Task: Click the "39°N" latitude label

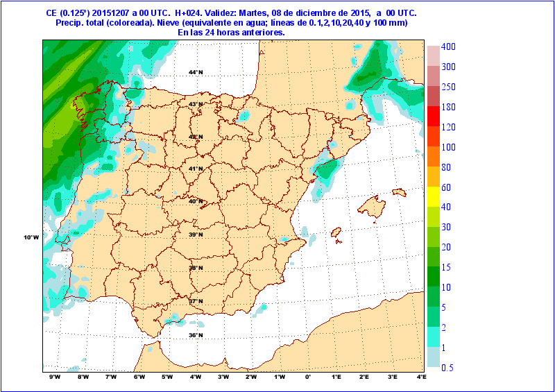Action: [196, 235]
